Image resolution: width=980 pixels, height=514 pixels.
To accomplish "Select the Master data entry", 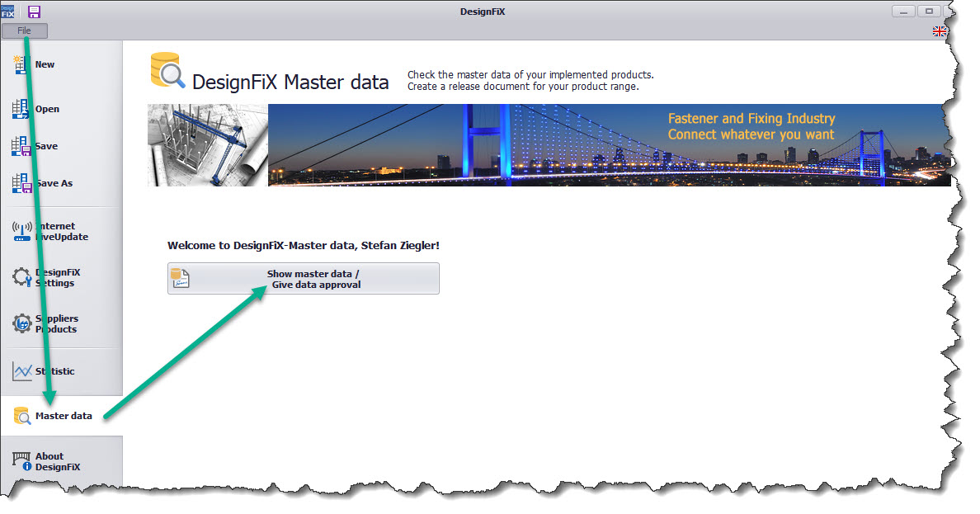I will (x=64, y=416).
